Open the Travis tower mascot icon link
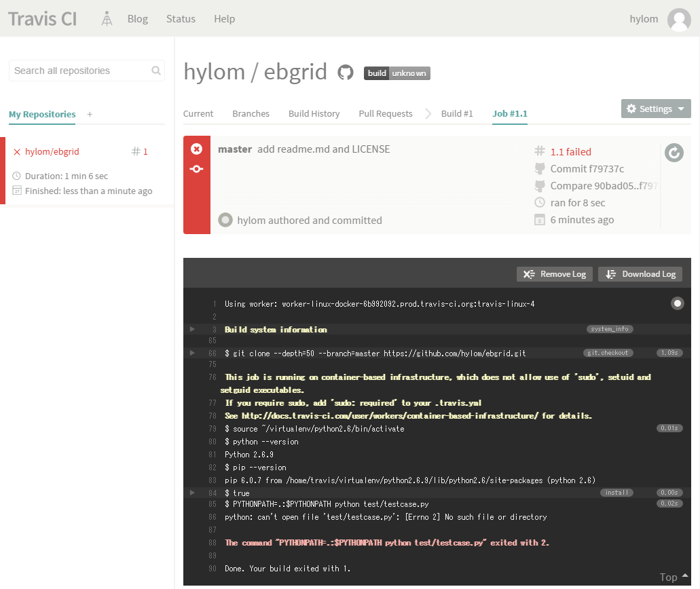Screen dimensions: 700x589 [107, 19]
